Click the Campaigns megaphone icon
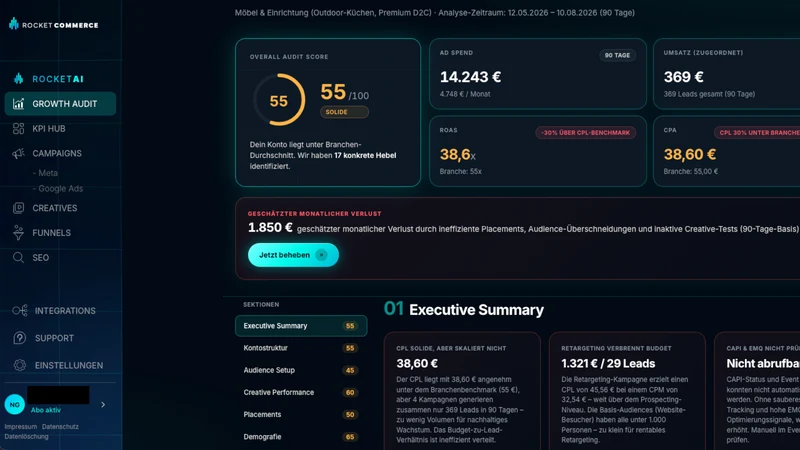The height and width of the screenshot is (450, 800). 18,153
